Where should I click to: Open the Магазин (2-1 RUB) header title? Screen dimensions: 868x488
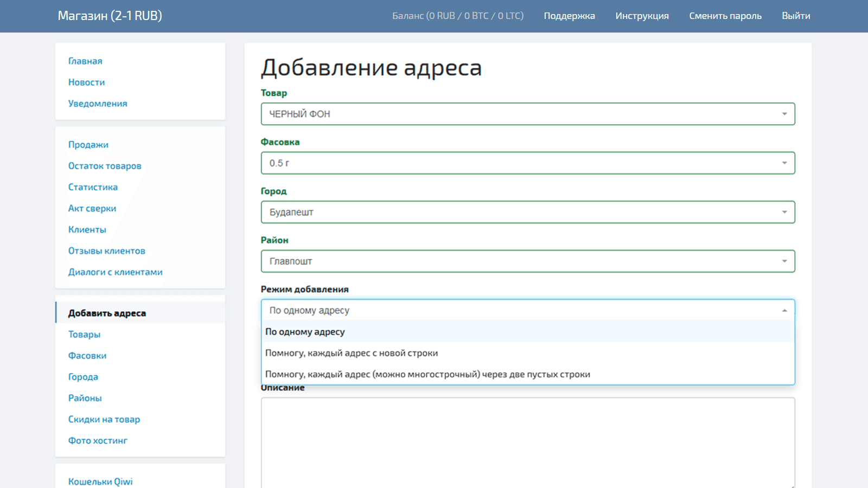[x=110, y=16]
